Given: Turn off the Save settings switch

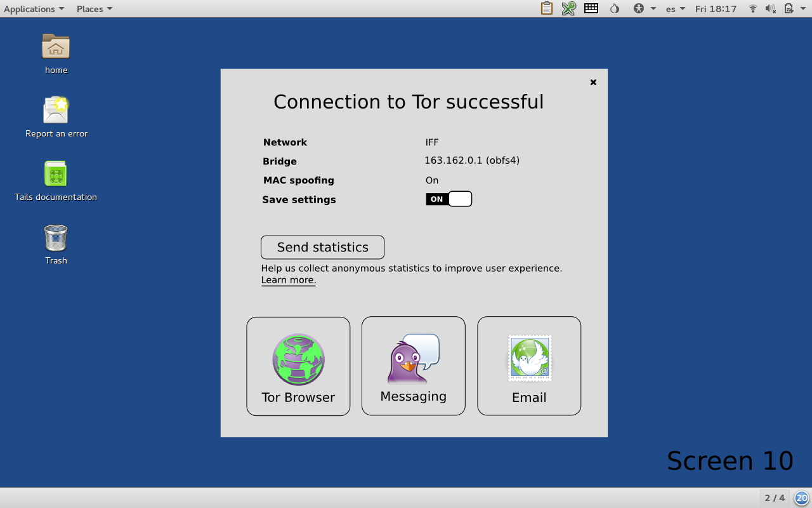Looking at the screenshot, I should pyautogui.click(x=449, y=199).
